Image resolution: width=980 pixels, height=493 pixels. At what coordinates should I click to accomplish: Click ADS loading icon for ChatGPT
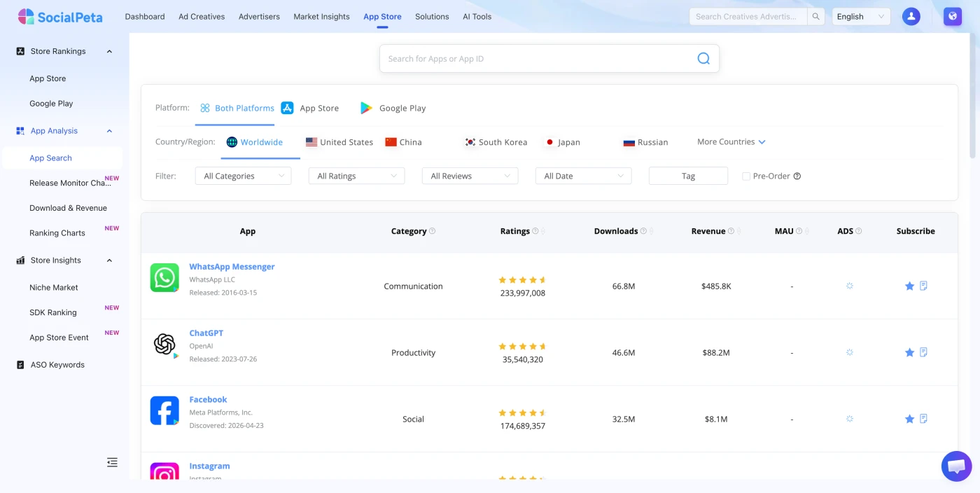click(849, 352)
